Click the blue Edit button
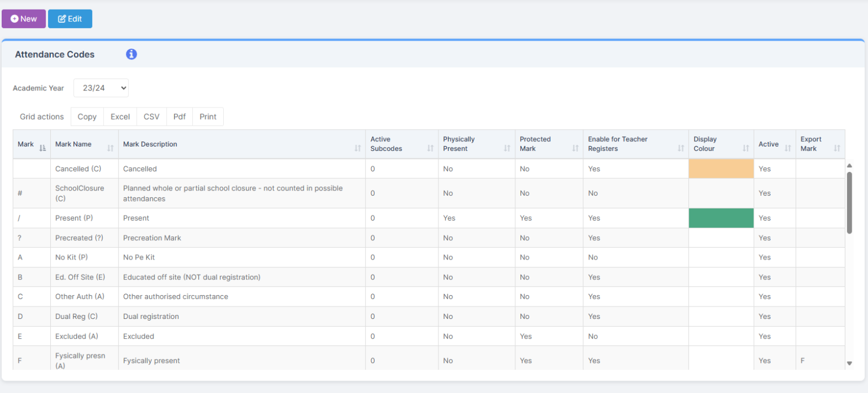Viewport: 868px width, 393px height. (70, 19)
